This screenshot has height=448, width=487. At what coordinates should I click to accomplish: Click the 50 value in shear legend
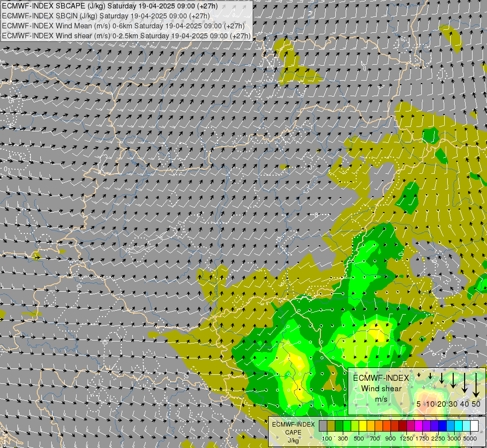click(x=476, y=404)
